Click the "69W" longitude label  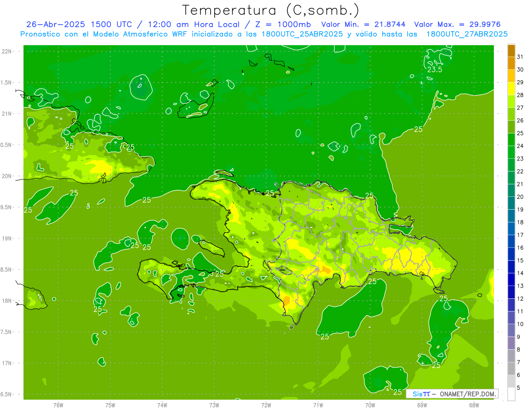pos(422,405)
